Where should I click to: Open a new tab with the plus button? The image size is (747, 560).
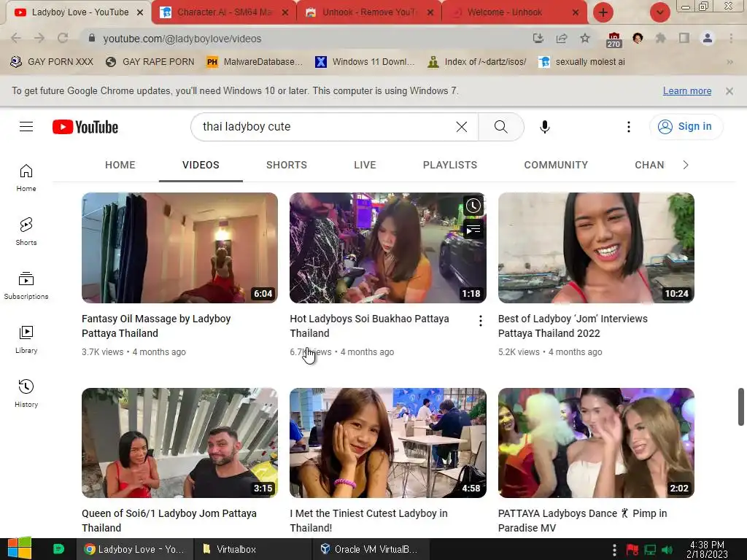[603, 12]
